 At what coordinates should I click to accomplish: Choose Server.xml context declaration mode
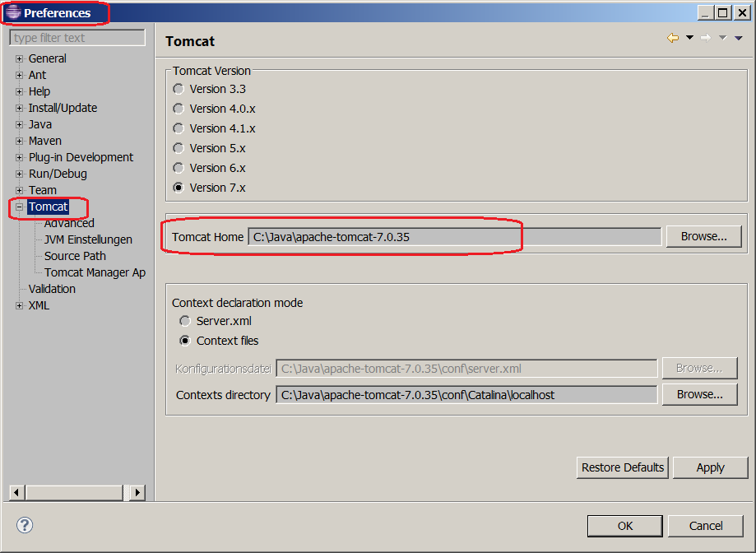tap(185, 321)
